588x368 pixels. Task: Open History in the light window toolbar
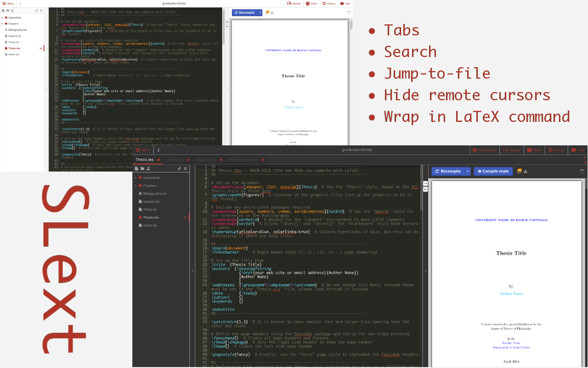tap(329, 3)
